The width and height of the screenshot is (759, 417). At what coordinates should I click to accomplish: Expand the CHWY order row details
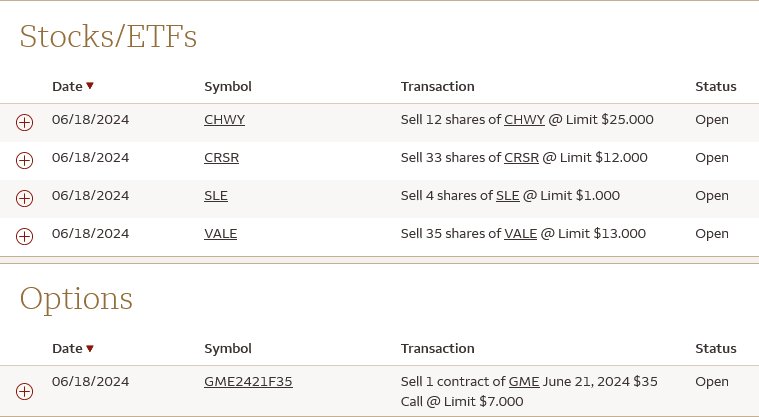25,123
